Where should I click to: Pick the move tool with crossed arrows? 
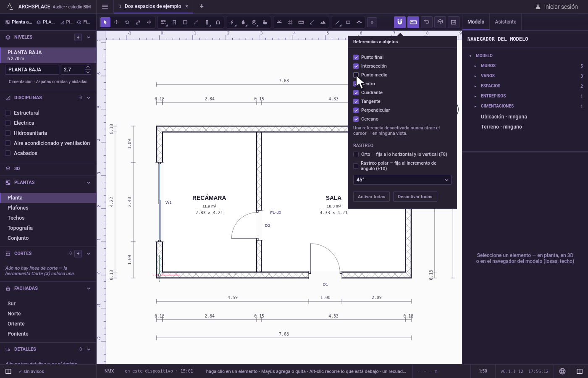coord(116,22)
